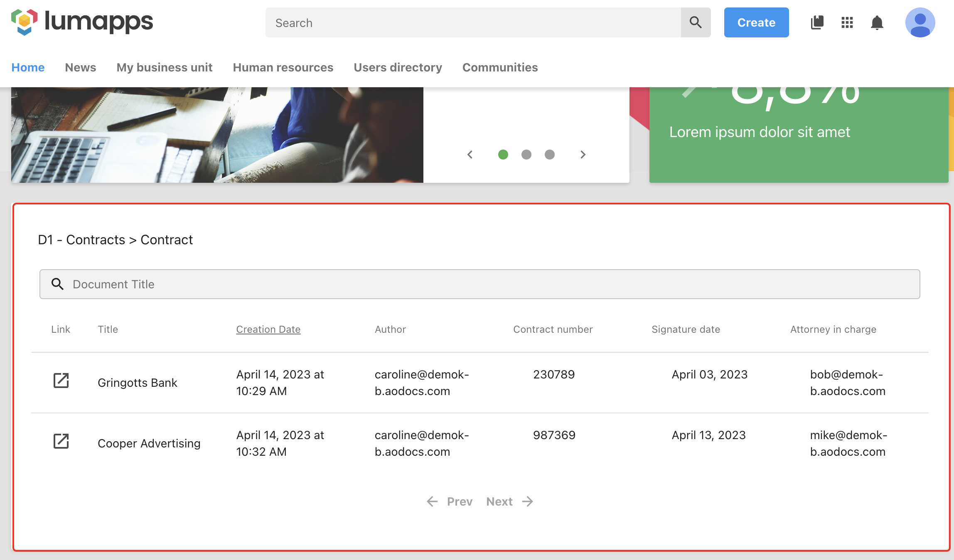Open the apps grid launcher
This screenshot has height=560, width=954.
[847, 22]
